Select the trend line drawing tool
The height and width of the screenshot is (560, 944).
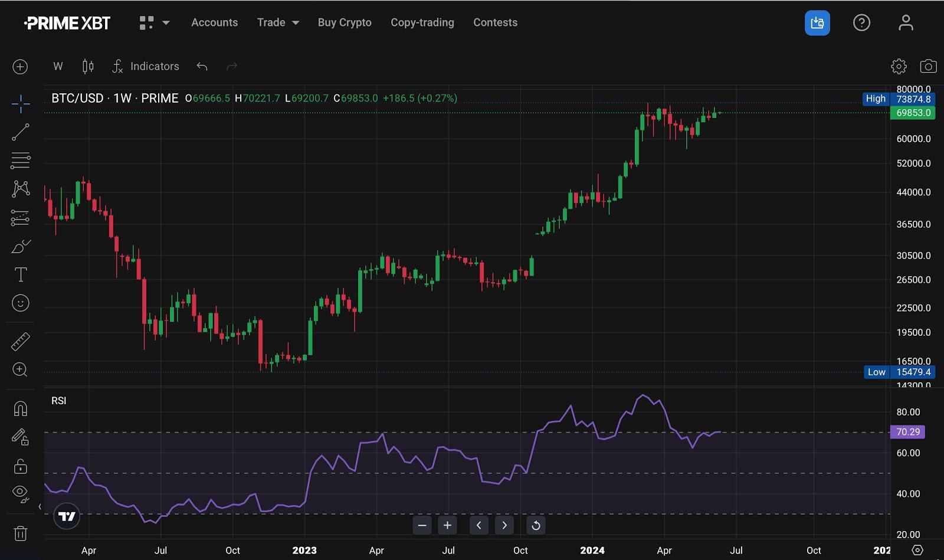tap(20, 132)
